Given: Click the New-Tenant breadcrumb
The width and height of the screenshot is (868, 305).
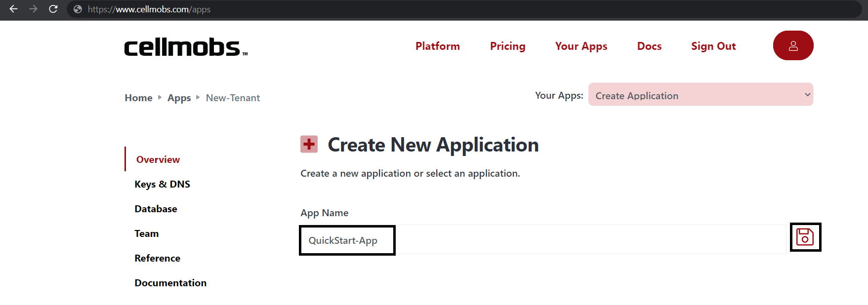Looking at the screenshot, I should (233, 98).
